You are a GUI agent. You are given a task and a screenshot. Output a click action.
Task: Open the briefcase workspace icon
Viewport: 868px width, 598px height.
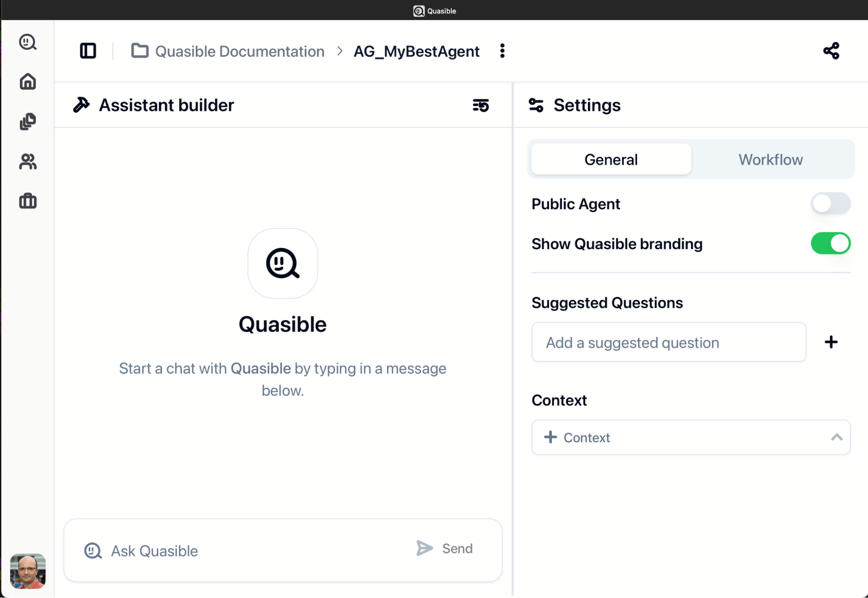point(28,201)
